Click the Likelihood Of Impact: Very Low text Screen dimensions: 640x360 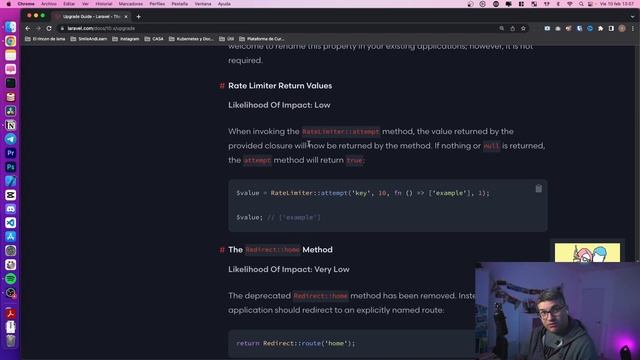pos(289,269)
